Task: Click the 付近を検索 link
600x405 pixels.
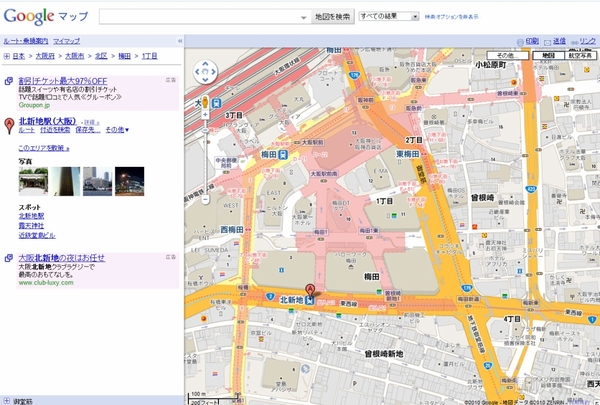Action: pos(55,130)
